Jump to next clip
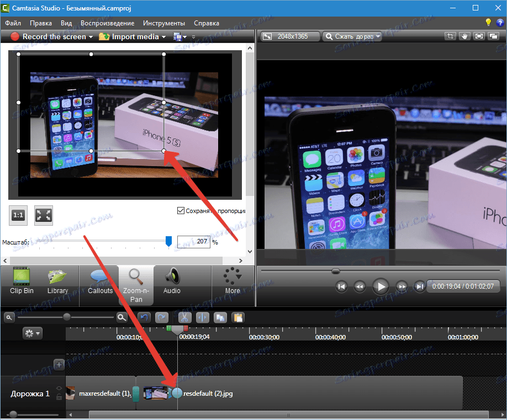507x420 pixels. click(419, 286)
